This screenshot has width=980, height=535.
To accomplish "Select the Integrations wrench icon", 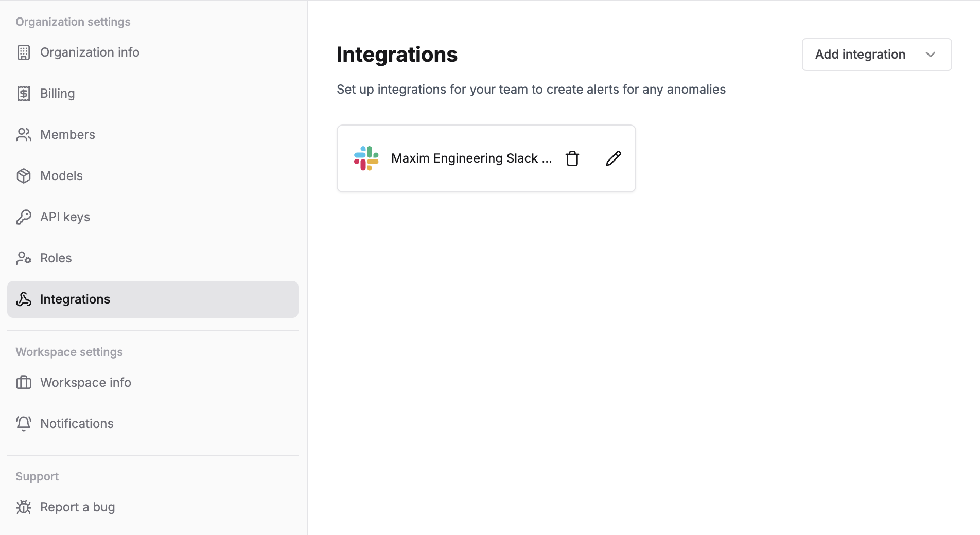I will point(24,299).
